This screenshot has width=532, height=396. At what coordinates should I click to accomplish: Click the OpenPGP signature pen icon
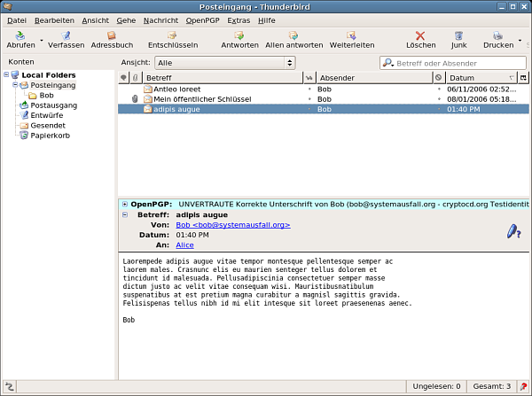pyautogui.click(x=513, y=231)
